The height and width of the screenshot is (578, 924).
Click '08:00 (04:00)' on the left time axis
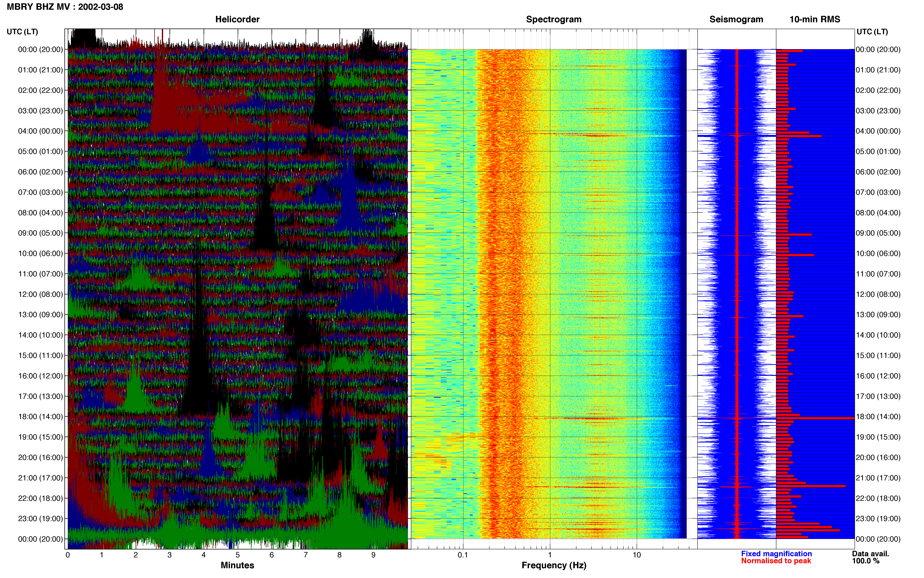point(41,212)
